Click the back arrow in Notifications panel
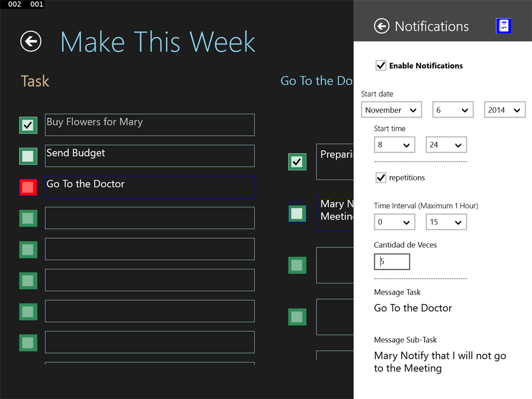This screenshot has height=399, width=532. click(x=381, y=26)
